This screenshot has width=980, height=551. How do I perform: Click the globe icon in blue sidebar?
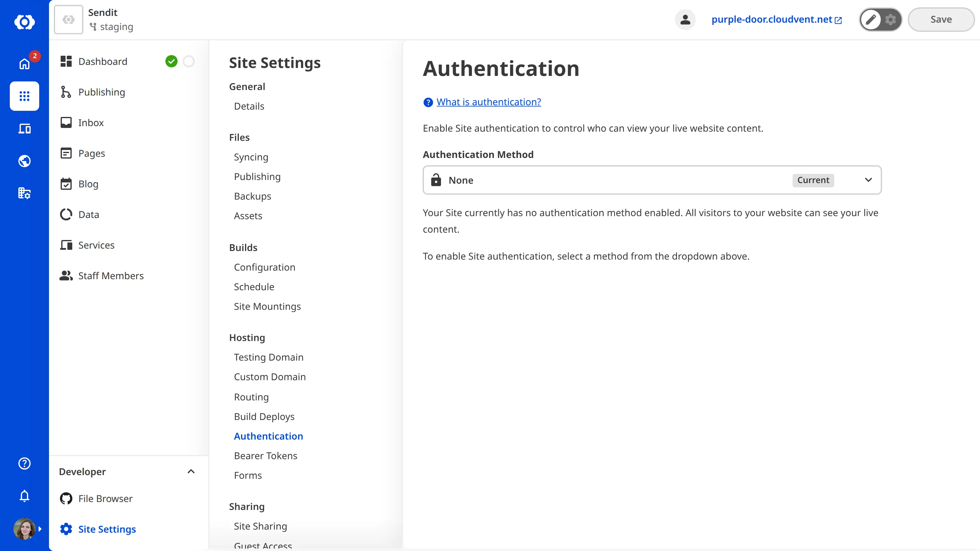[x=24, y=161]
